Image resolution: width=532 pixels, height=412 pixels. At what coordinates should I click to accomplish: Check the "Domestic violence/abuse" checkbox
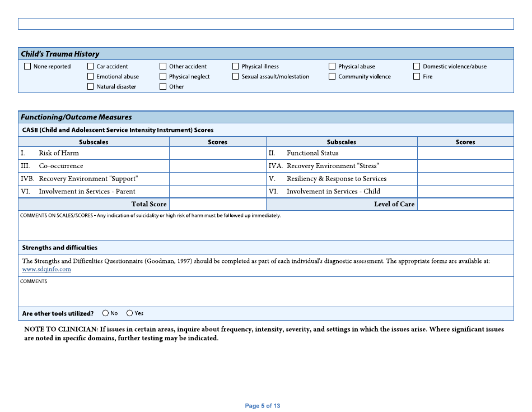[x=417, y=66]
